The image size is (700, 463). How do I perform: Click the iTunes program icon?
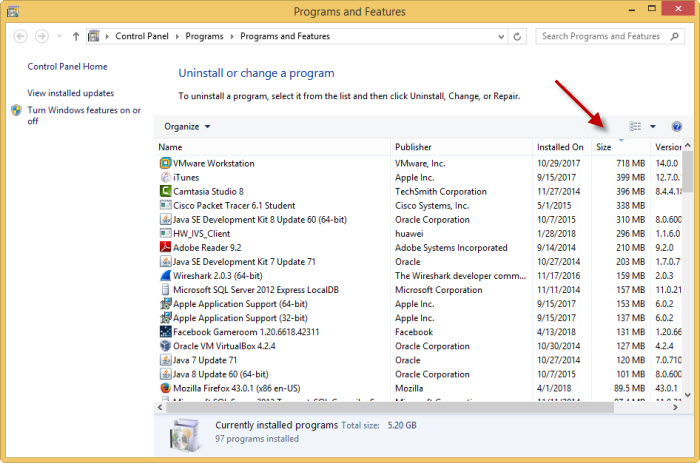pyautogui.click(x=165, y=177)
